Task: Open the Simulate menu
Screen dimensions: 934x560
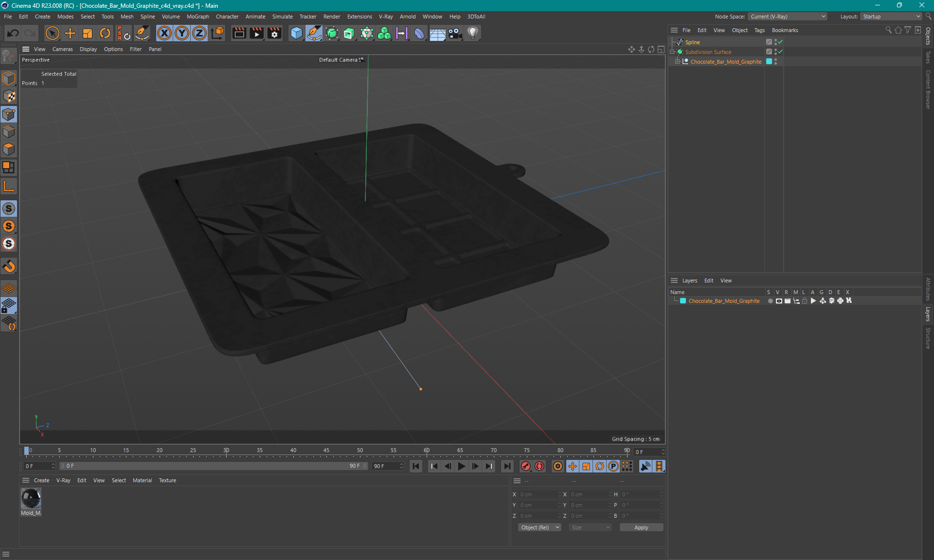Action: click(x=282, y=17)
